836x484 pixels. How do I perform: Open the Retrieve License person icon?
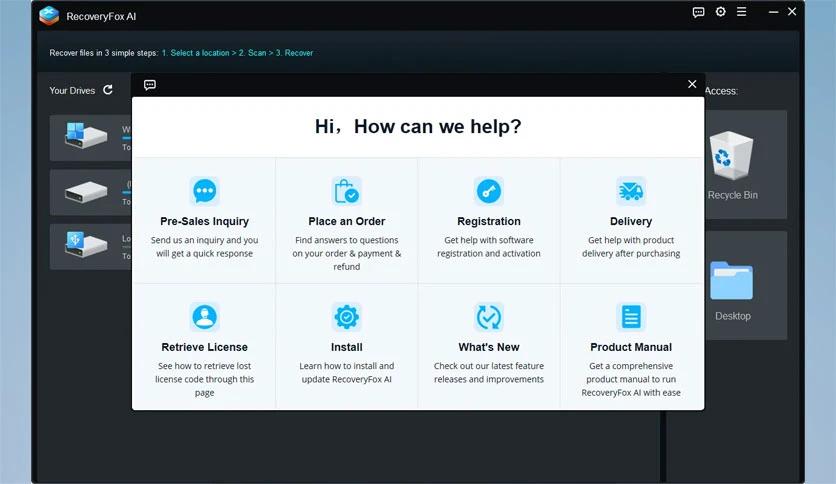click(204, 317)
